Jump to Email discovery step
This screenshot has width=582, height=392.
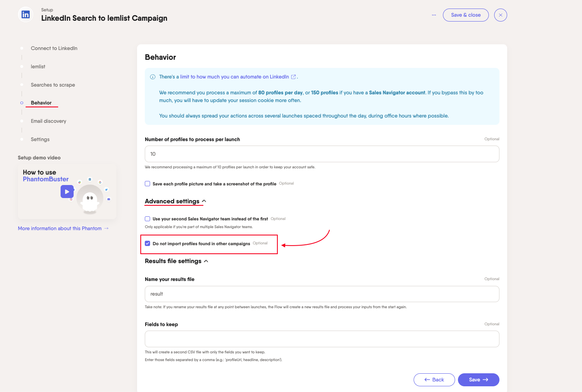(48, 121)
